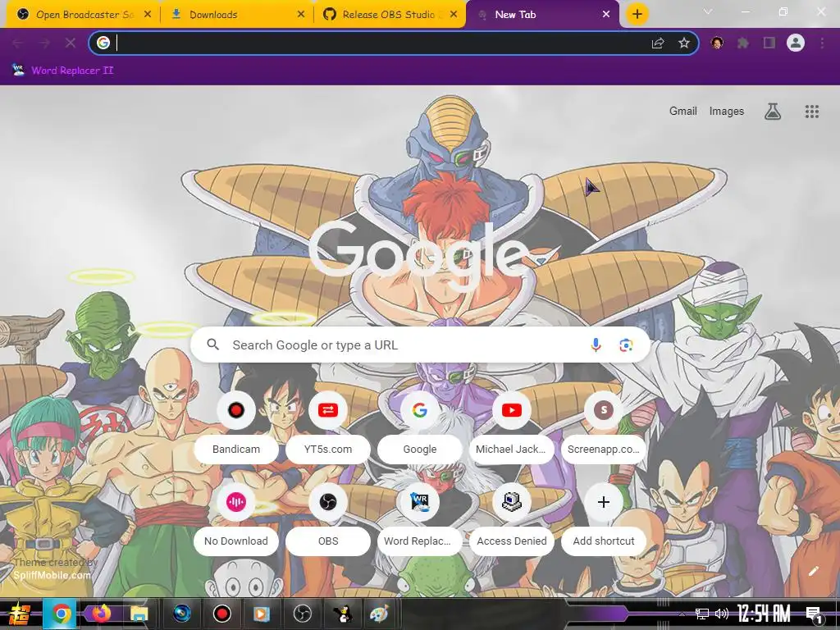Open File Explorer from the taskbar
This screenshot has width=840, height=630.
[x=139, y=614]
